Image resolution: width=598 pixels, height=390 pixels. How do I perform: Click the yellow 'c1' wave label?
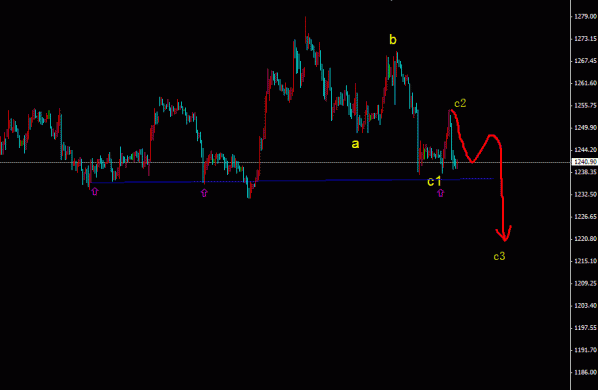click(x=434, y=181)
